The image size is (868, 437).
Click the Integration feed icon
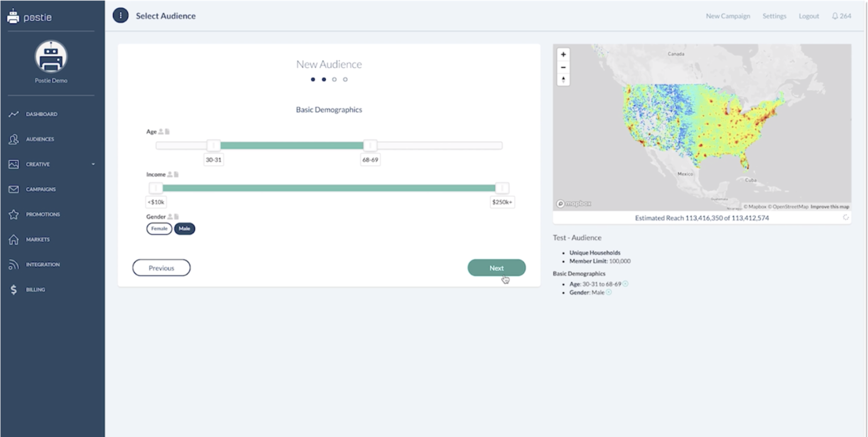coord(14,265)
